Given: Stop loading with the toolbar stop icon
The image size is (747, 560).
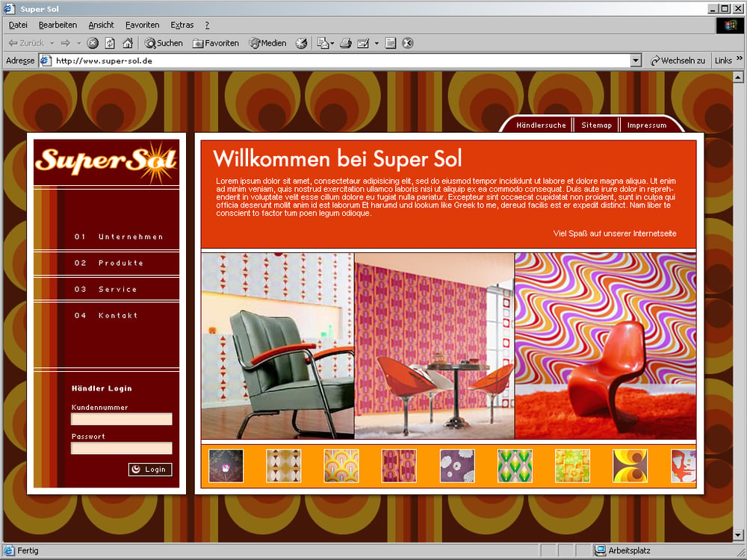Looking at the screenshot, I should (x=93, y=43).
